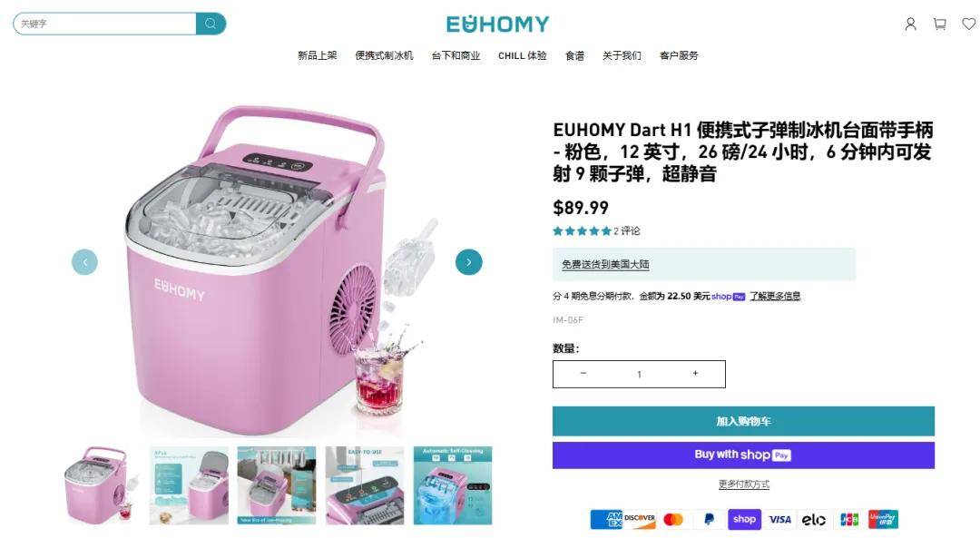Click the PayPal payment icon

click(x=709, y=519)
